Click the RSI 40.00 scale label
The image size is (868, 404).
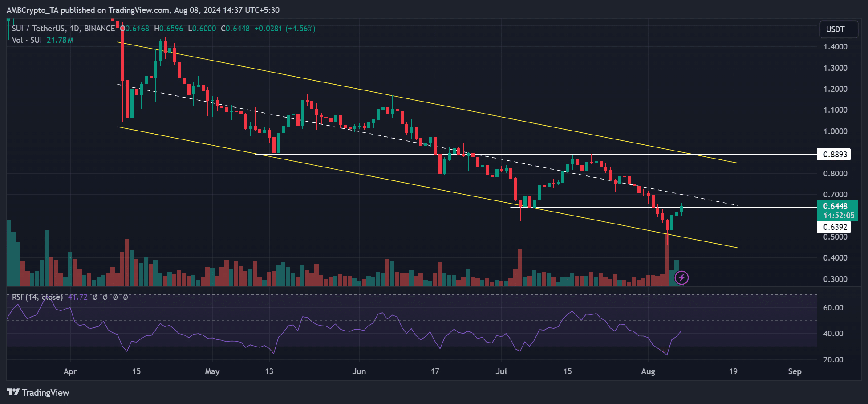(833, 334)
